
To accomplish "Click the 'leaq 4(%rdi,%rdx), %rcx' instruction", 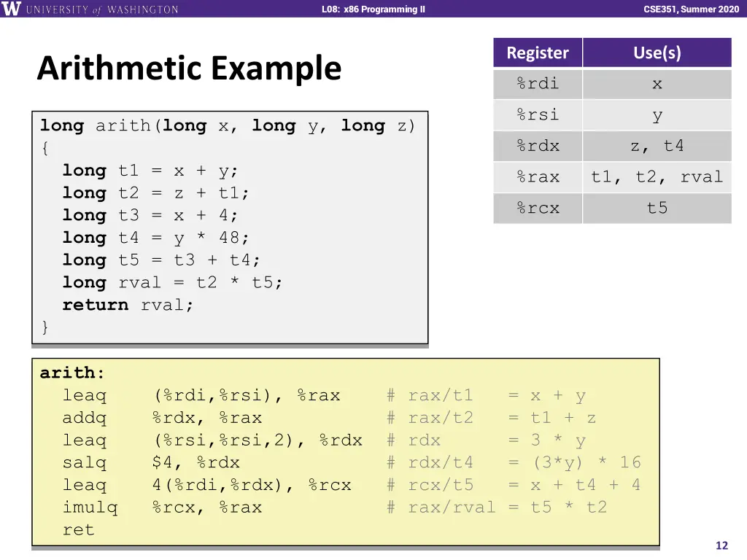I will tap(206, 485).
